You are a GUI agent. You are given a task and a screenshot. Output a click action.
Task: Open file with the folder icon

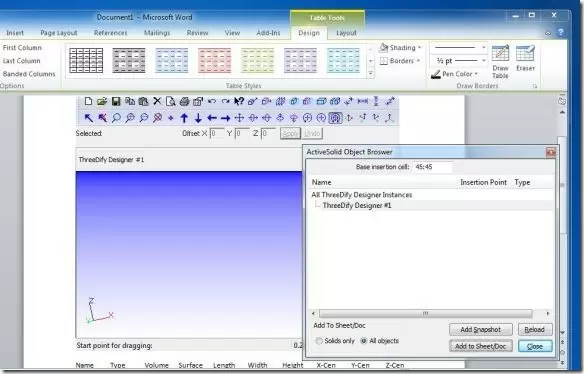[x=102, y=101]
